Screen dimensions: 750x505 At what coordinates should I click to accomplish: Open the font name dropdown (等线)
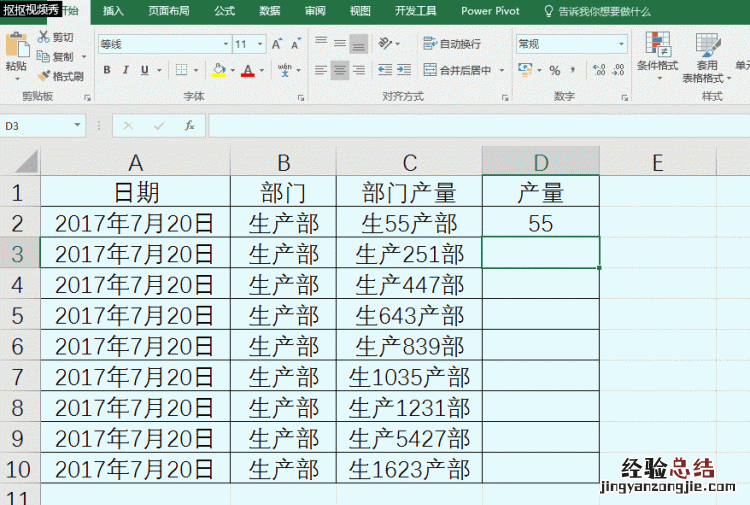pyautogui.click(x=224, y=44)
